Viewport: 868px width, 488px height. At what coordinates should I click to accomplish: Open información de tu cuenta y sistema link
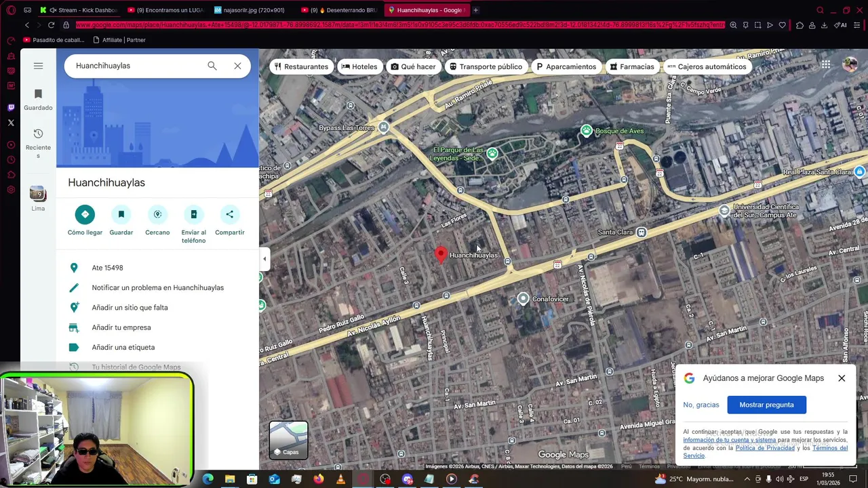click(x=730, y=440)
